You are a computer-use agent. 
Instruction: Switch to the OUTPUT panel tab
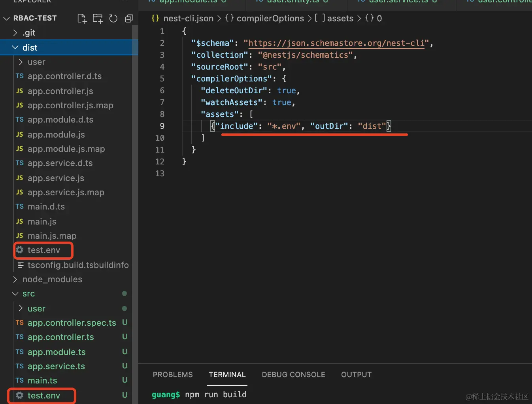356,374
